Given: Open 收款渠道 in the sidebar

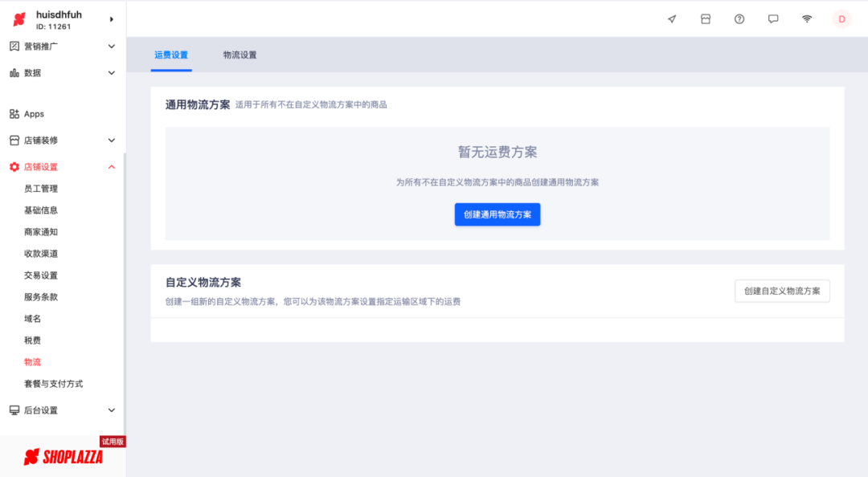Looking at the screenshot, I should click(x=41, y=254).
